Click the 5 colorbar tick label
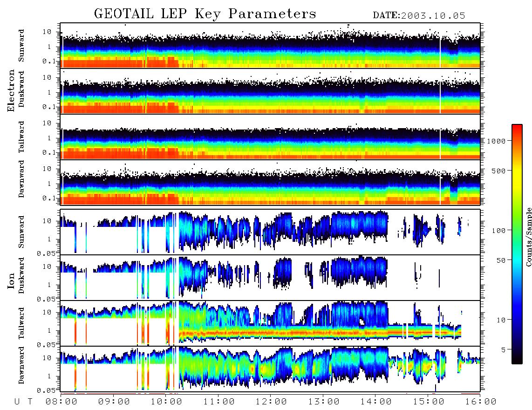 pos(504,349)
